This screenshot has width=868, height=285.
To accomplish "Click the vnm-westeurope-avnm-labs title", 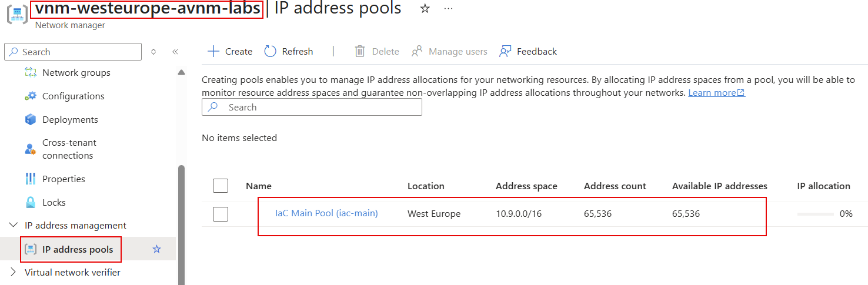I will 147,8.
